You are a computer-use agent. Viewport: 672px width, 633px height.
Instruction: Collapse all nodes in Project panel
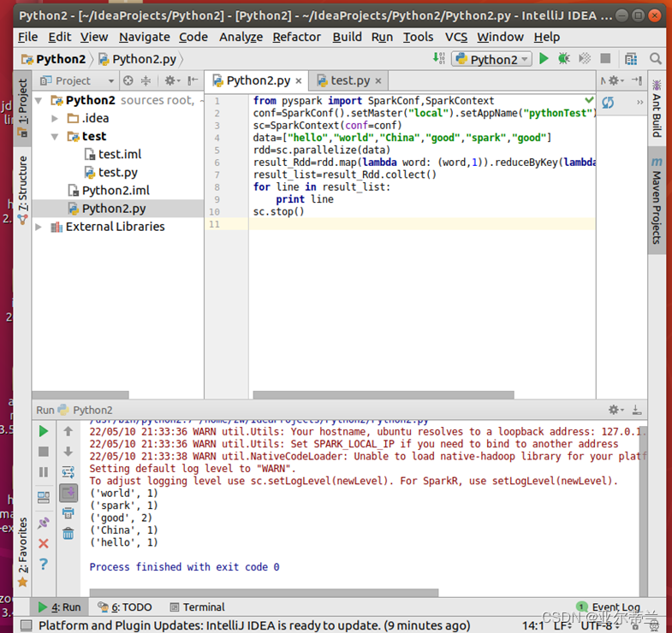point(146,80)
